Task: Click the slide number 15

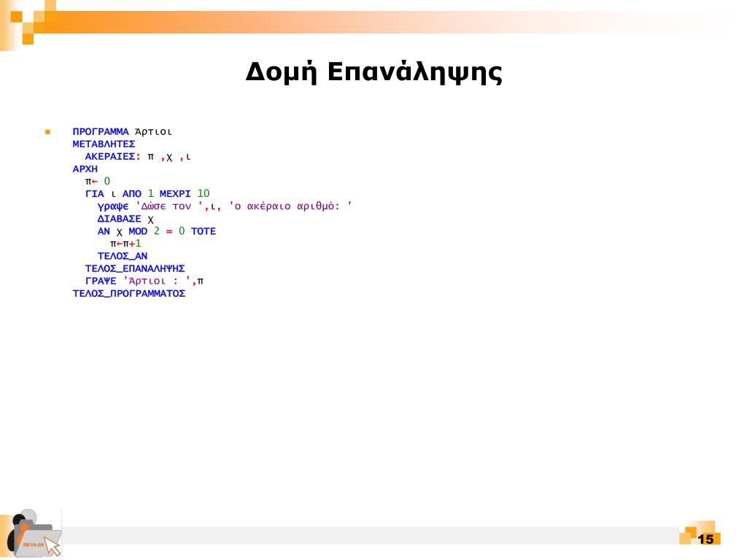Action: coord(705,539)
